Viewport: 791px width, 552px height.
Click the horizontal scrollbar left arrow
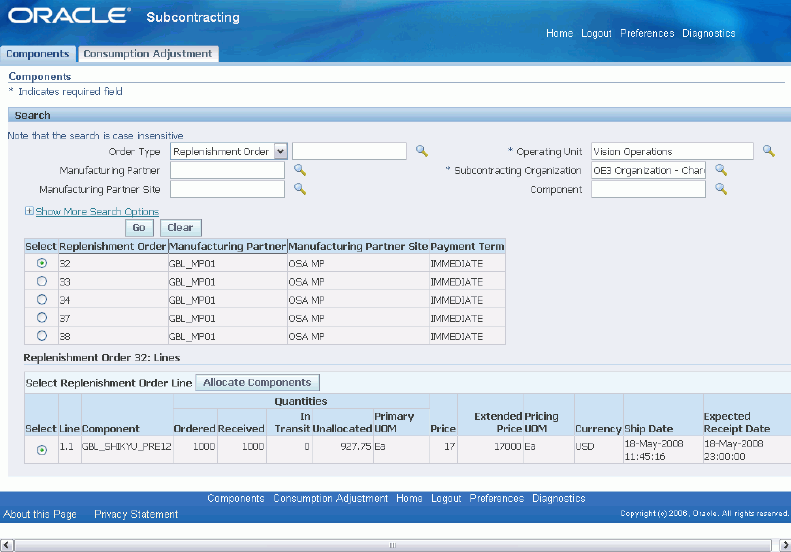pos(7,545)
